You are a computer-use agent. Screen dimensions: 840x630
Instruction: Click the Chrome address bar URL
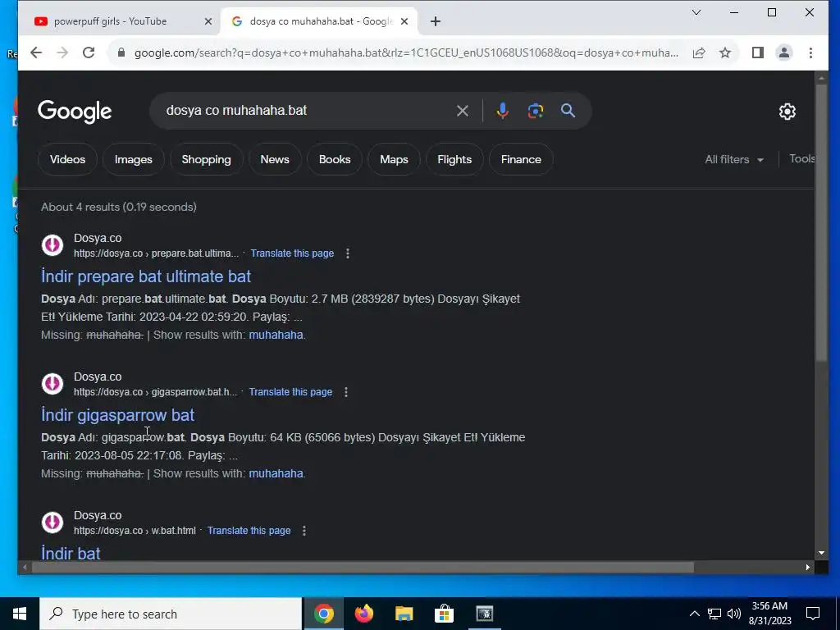[405, 52]
